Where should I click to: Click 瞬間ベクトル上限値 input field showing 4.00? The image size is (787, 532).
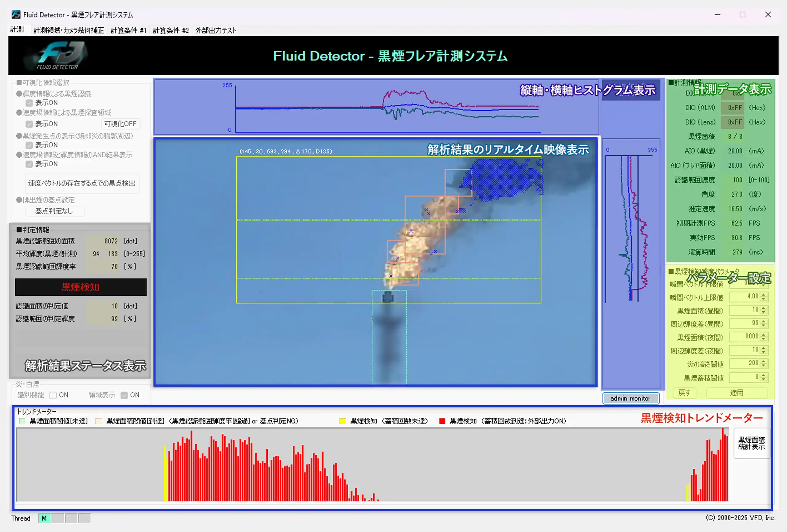click(x=744, y=297)
